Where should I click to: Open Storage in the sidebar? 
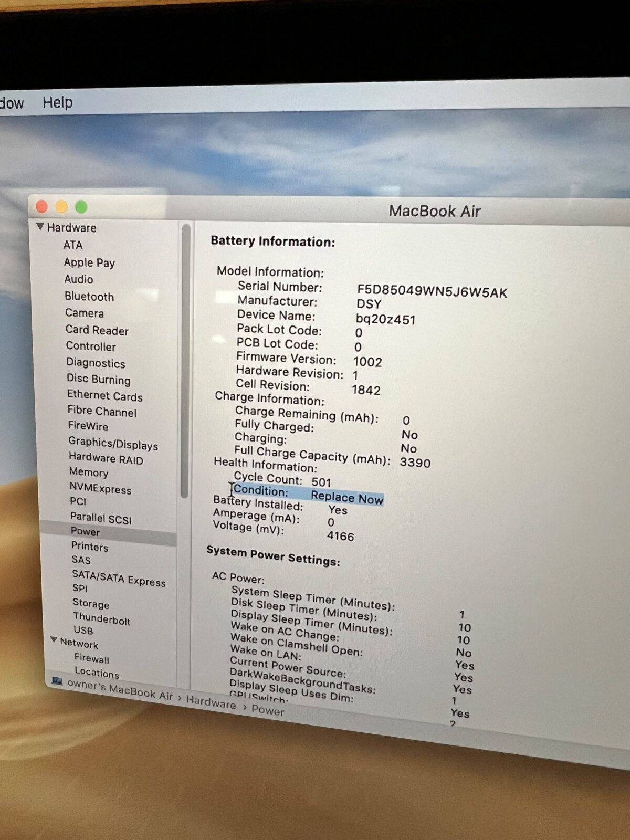91,603
